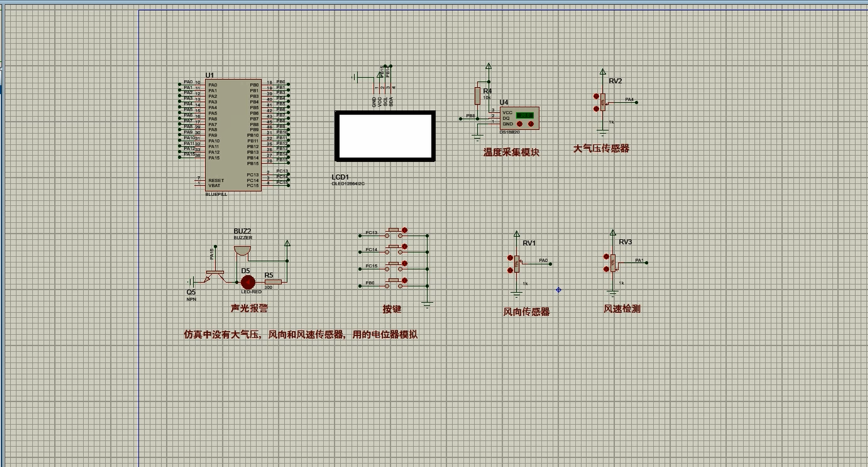Click RV1 potentiometer lower adjust dot

point(510,270)
